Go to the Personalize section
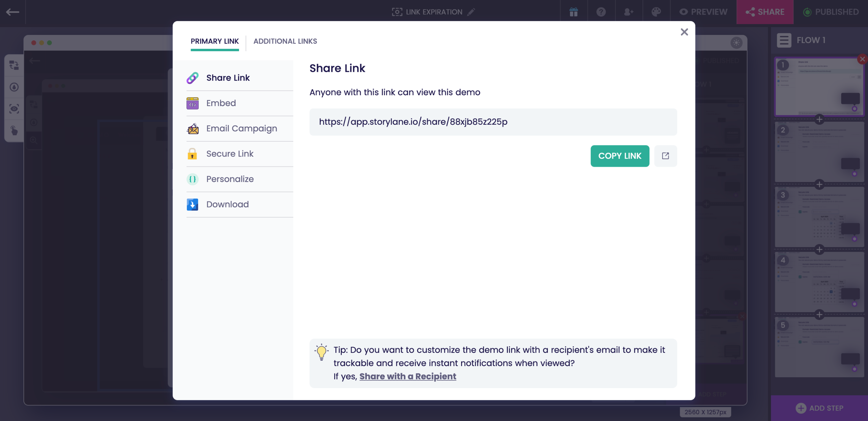The image size is (868, 421). (230, 179)
